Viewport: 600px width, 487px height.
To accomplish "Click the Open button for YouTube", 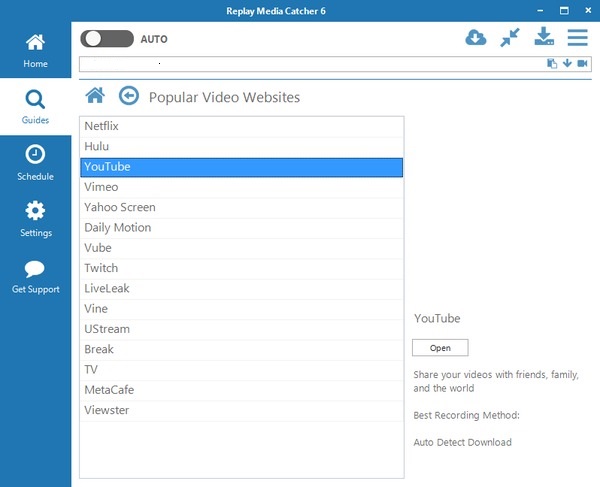I will click(440, 348).
